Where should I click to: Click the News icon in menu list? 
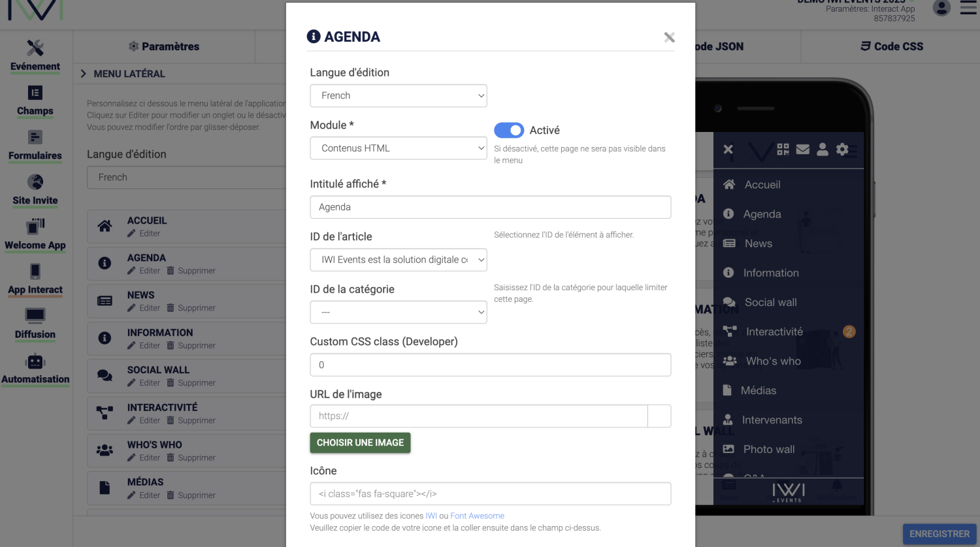(105, 301)
